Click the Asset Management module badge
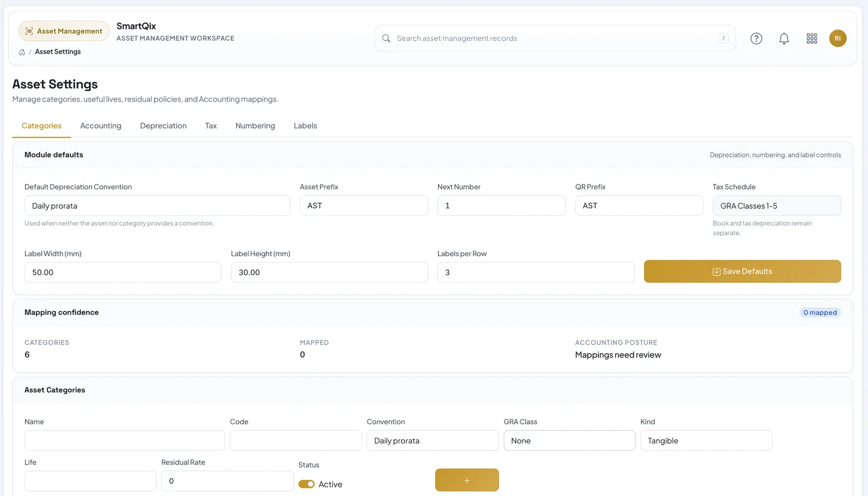The image size is (868, 496). point(64,31)
